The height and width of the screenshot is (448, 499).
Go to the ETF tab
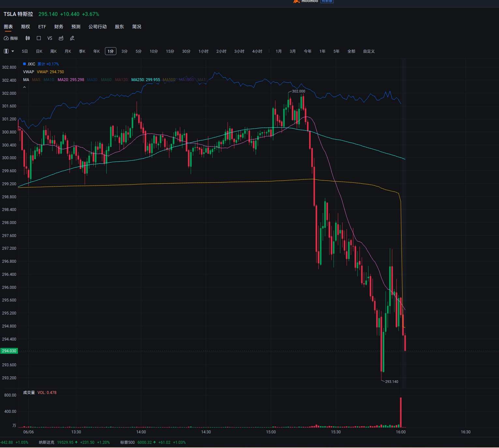pyautogui.click(x=42, y=27)
